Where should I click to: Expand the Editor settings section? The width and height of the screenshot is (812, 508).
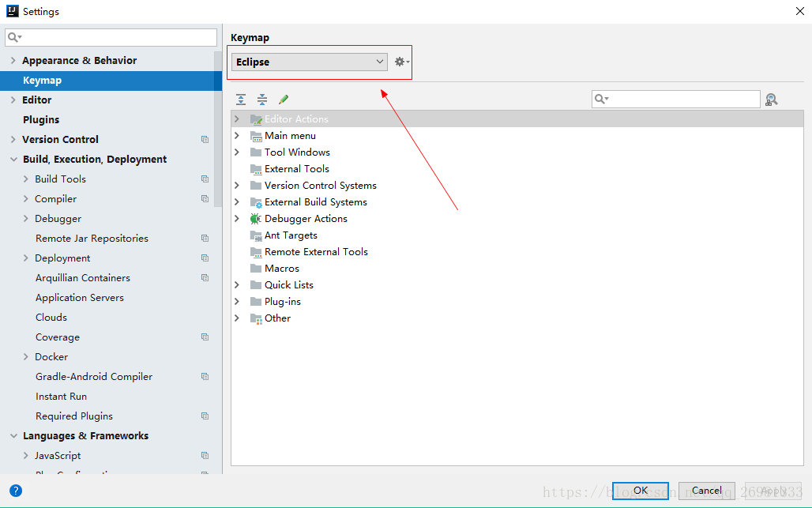tap(13, 100)
